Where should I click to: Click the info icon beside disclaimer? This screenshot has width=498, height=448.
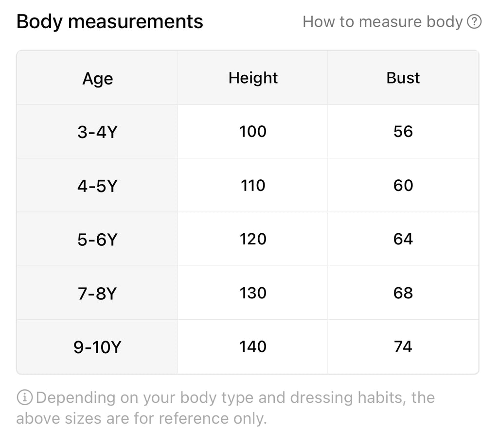[24, 398]
